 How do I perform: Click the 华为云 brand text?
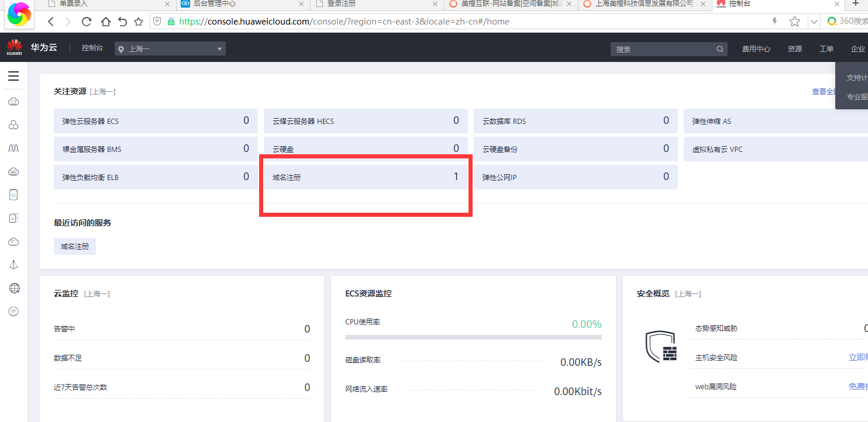[44, 47]
